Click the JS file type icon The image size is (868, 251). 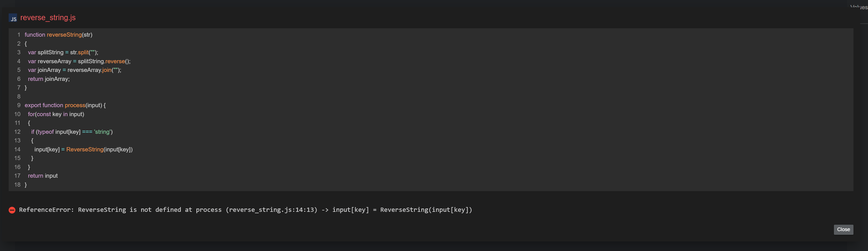point(13,18)
